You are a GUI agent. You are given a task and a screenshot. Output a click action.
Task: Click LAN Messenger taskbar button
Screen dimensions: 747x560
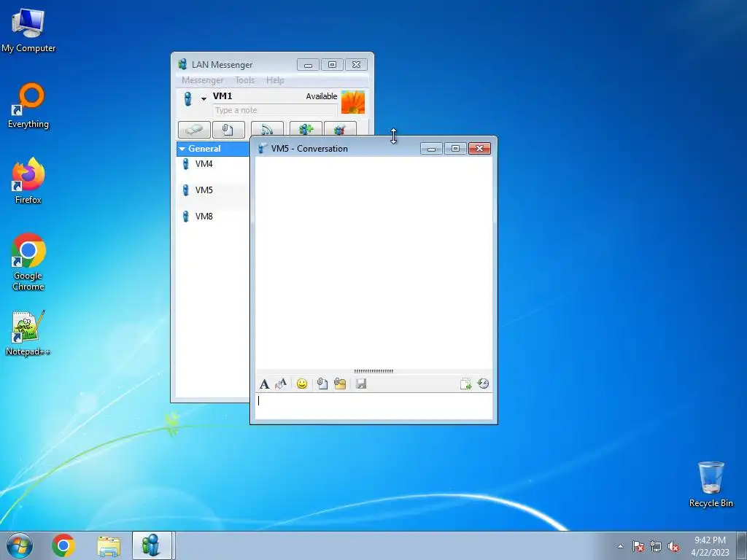click(152, 545)
